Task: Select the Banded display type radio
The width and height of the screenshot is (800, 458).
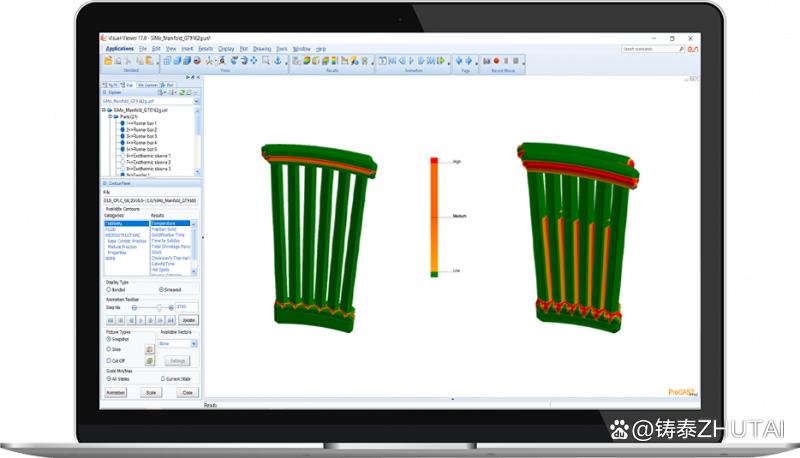Action: point(109,290)
